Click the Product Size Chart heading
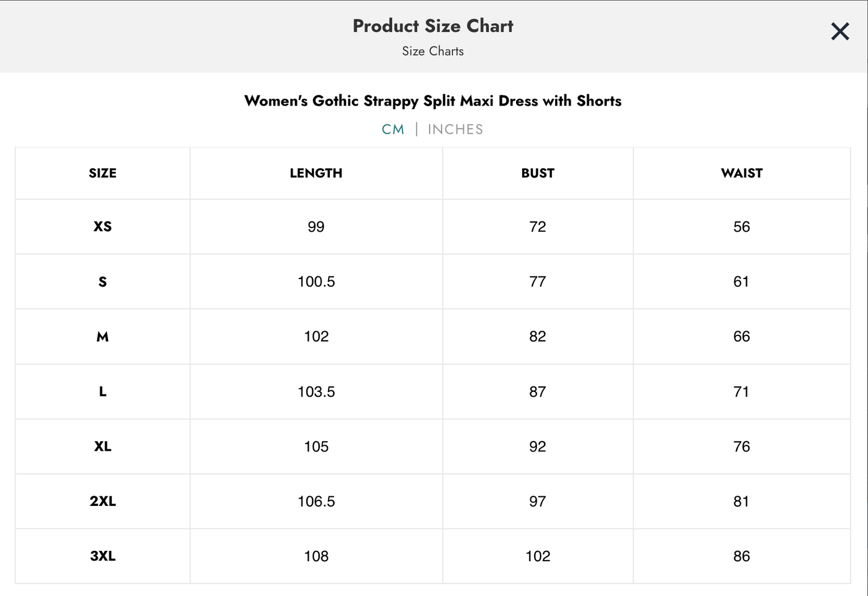 click(433, 26)
